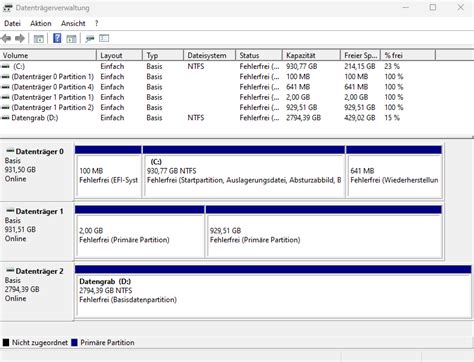Screen dimensions: 474x362
Task: Click the Back arrow toolbar icon
Action: tap(6, 38)
